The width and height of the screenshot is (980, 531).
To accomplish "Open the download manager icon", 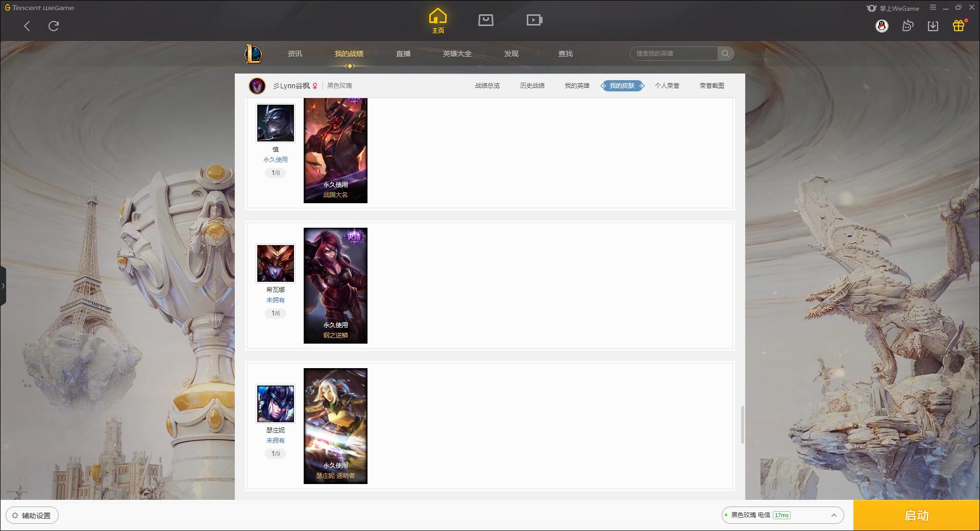I will [933, 26].
